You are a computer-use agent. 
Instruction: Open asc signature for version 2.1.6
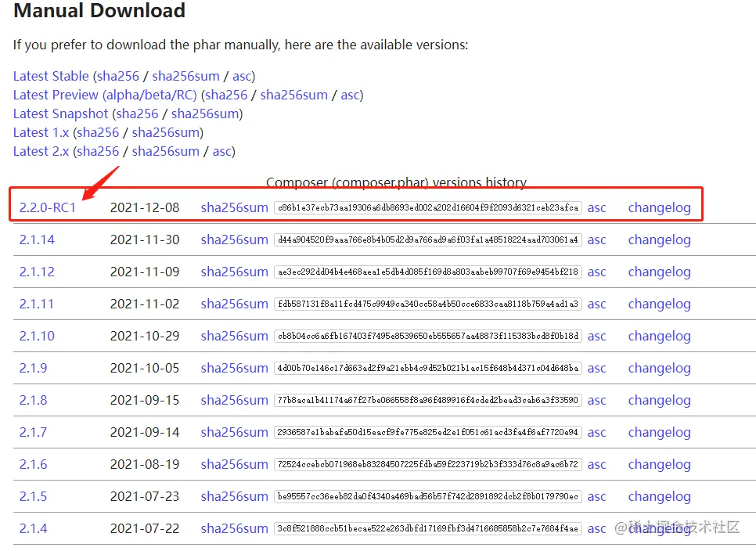597,465
